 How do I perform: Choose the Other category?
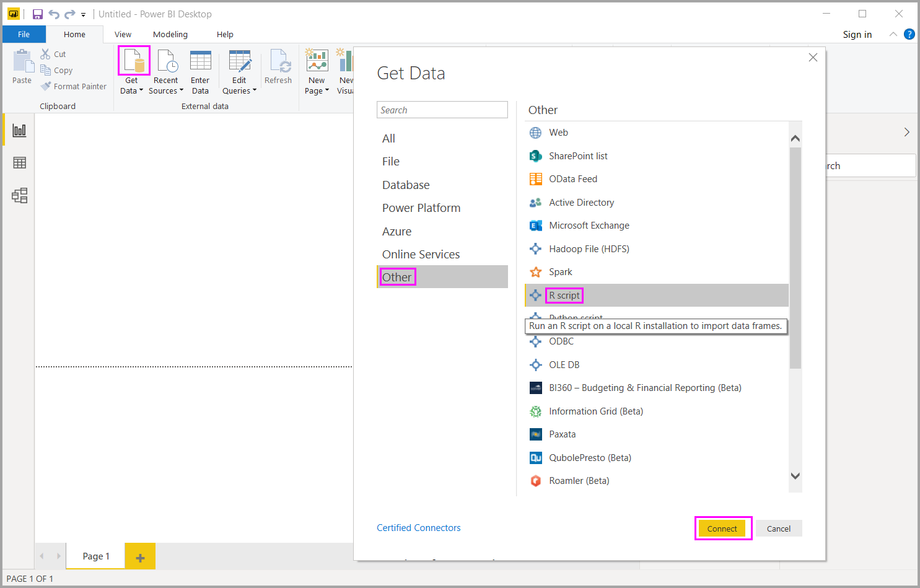(x=442, y=277)
